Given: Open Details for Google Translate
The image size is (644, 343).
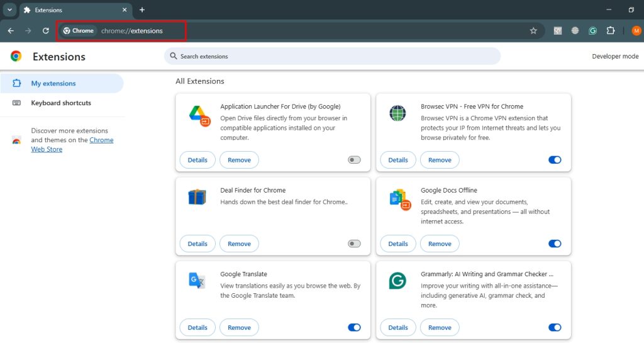Looking at the screenshot, I should point(197,327).
